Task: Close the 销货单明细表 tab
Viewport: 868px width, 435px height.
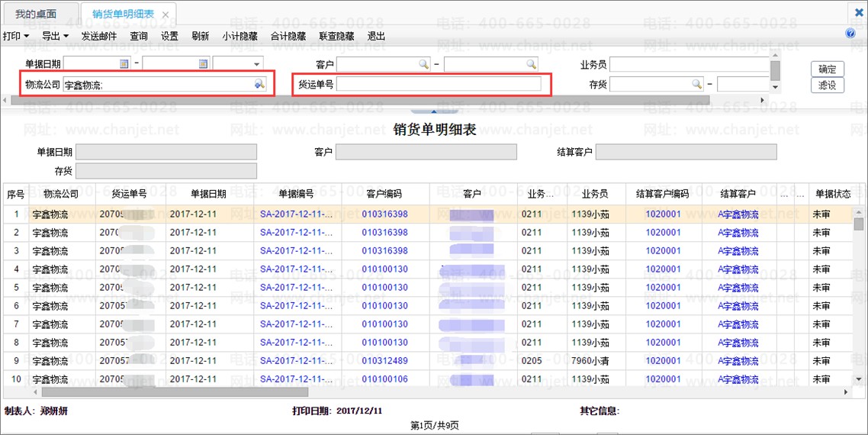Action: click(x=166, y=14)
